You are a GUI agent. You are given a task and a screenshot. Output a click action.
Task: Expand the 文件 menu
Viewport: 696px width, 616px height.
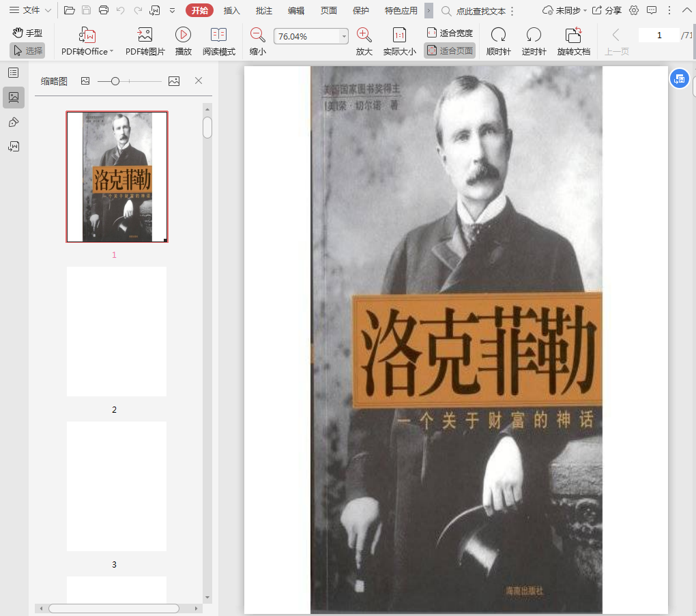coord(30,10)
